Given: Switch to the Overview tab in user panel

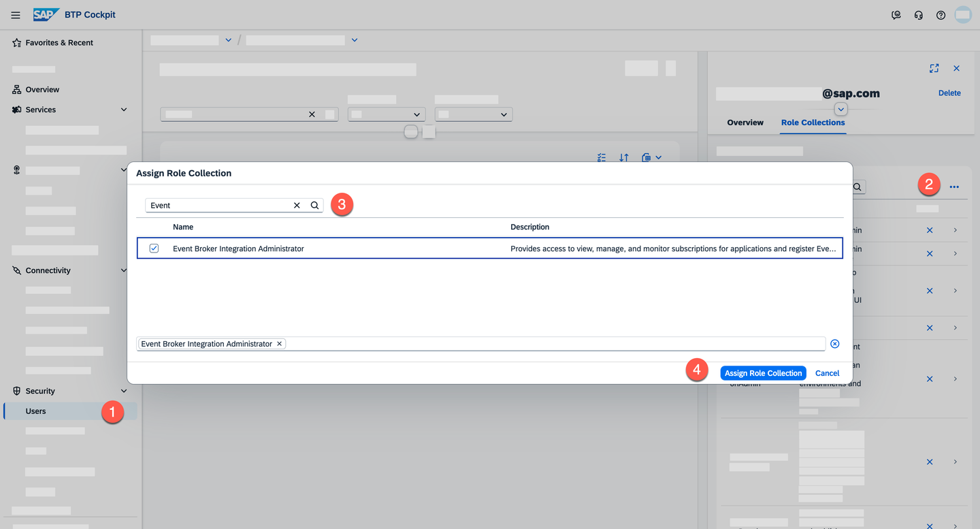Looking at the screenshot, I should click(745, 123).
